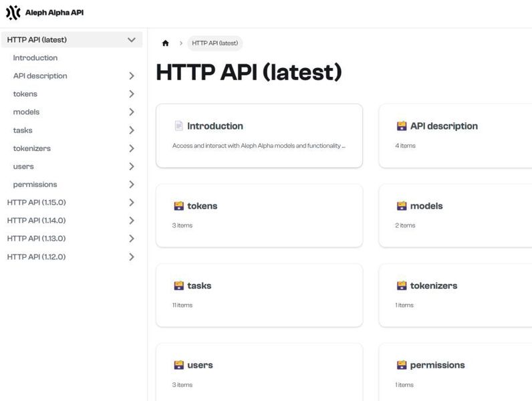Open the tokenizers card title

point(434,285)
